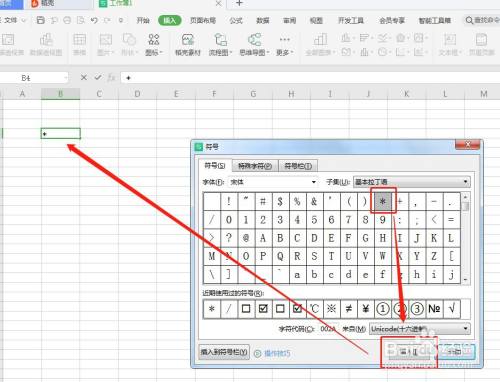
Task: Click the Save icon in quick access toolbar
Action: point(40,20)
